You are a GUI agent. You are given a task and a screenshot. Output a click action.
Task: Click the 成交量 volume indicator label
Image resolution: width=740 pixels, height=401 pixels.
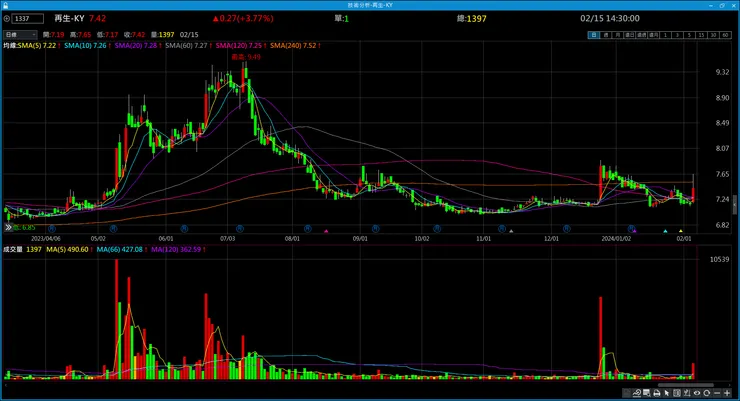pos(13,249)
